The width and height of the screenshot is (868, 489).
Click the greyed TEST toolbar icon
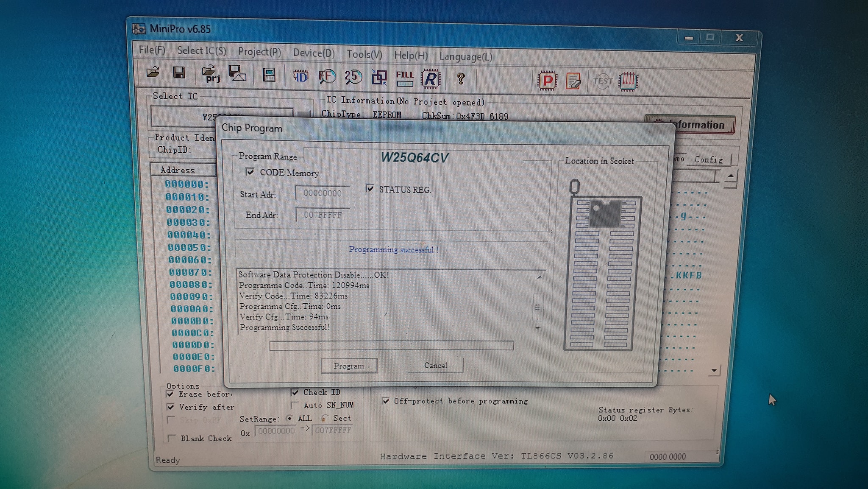tap(602, 81)
